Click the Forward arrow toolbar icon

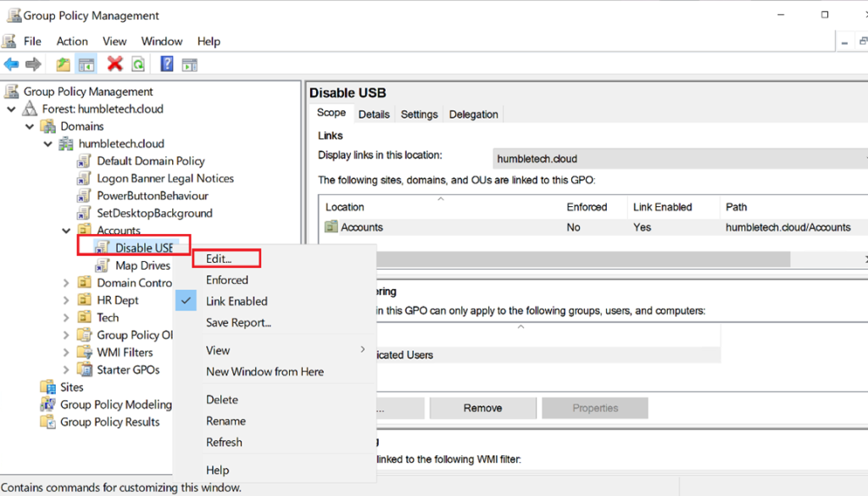click(33, 64)
